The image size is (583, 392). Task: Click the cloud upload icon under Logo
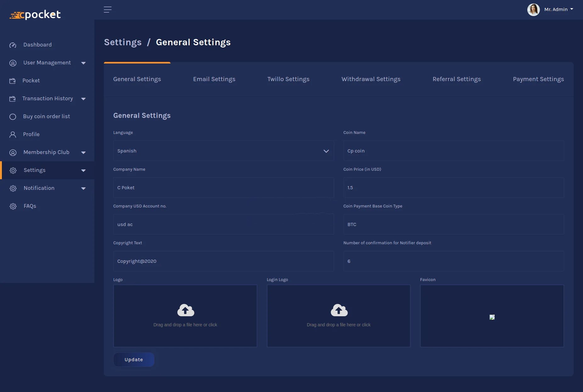(186, 310)
